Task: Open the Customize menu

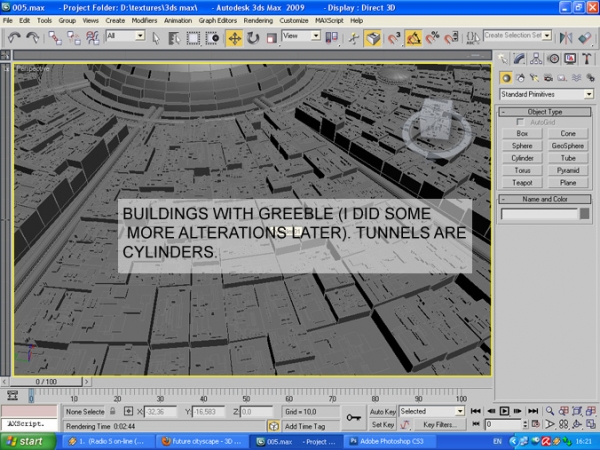Action: coord(293,20)
